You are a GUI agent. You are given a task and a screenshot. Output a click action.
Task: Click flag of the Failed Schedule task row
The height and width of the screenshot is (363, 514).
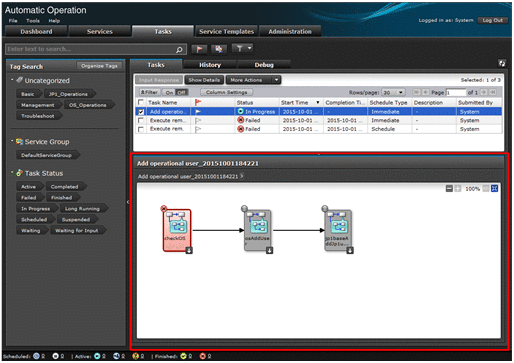198,129
